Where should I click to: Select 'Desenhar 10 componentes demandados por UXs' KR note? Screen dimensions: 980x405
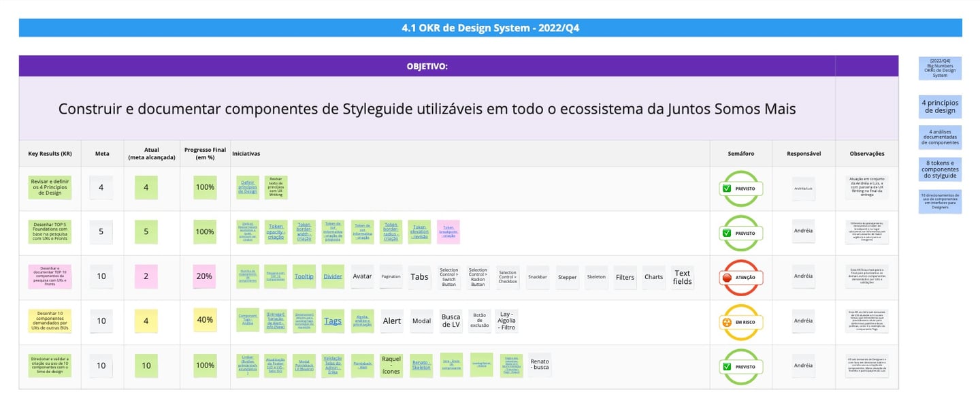point(50,321)
